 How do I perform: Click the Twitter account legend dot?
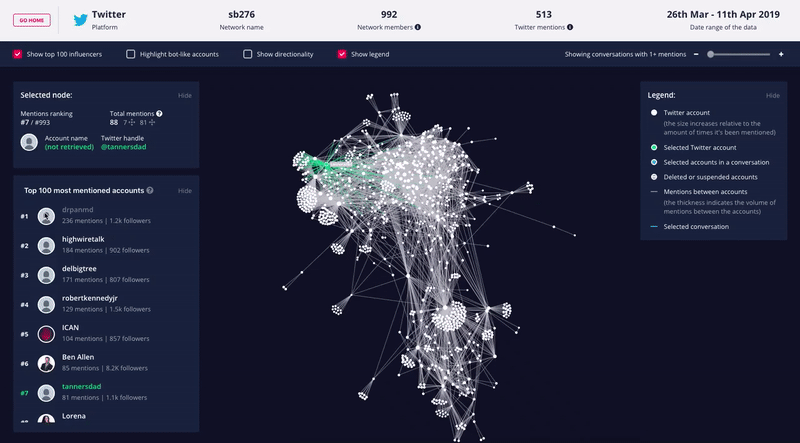(x=654, y=113)
